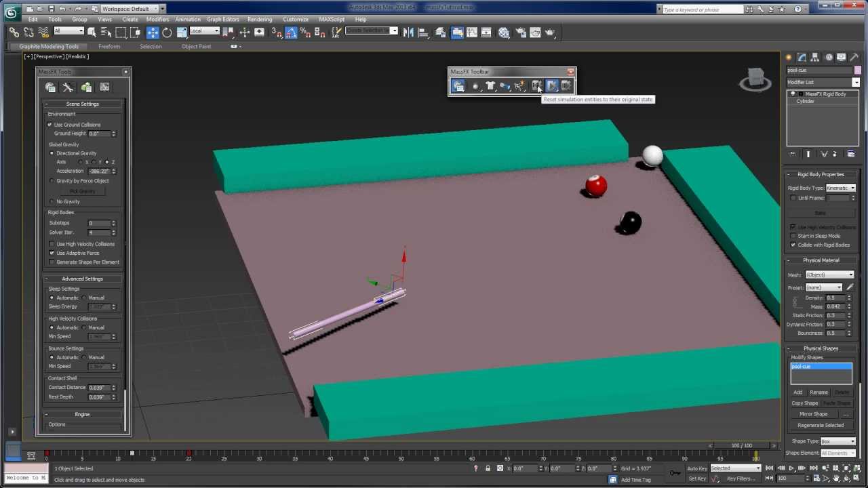This screenshot has width=868, height=488.
Task: Click the Select and Move tool
Action: coord(153,32)
